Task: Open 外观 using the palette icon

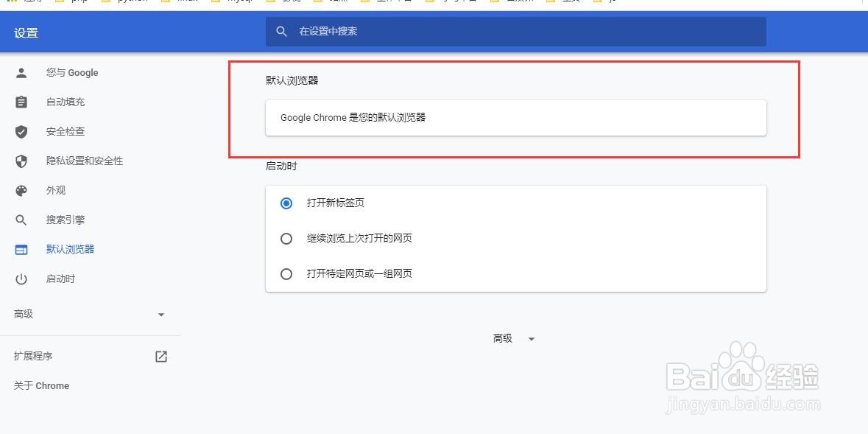Action: pyautogui.click(x=21, y=191)
